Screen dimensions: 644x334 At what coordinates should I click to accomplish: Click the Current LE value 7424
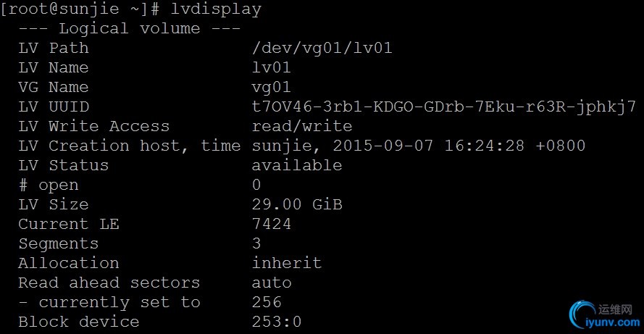272,225
